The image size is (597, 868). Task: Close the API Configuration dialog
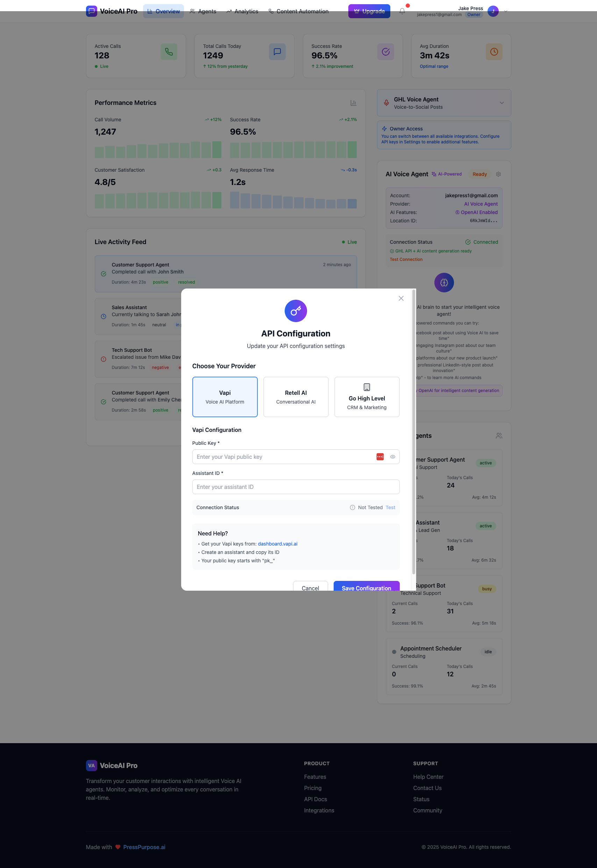click(401, 298)
